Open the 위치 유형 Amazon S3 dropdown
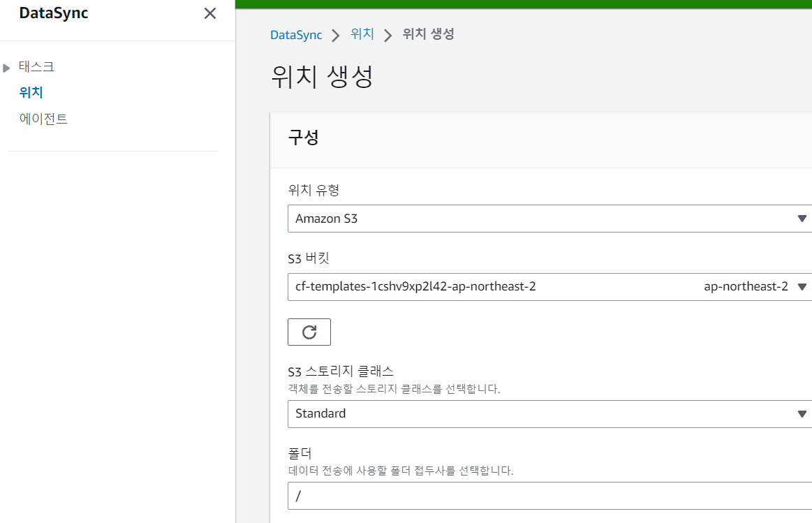Screen dimensions: 812x523 click(550, 219)
